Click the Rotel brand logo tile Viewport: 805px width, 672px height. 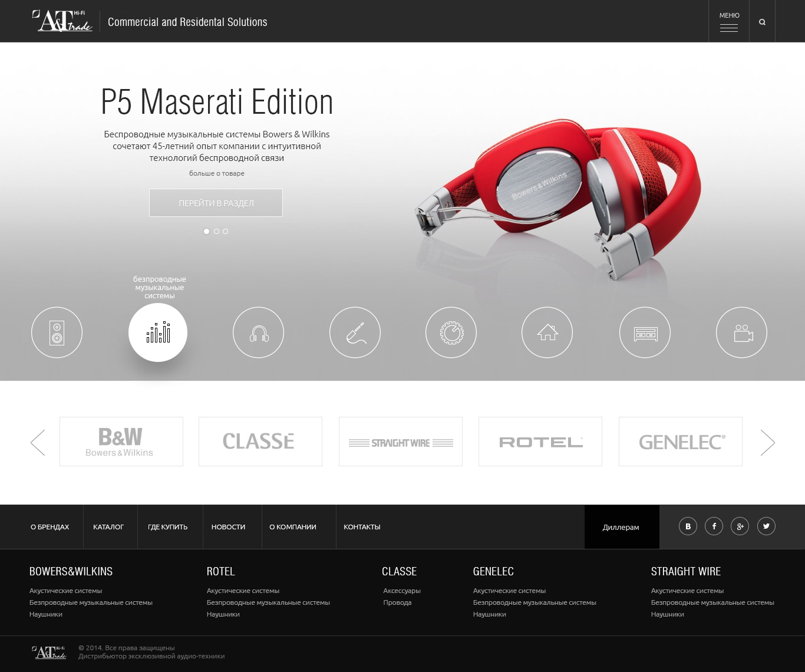point(540,442)
